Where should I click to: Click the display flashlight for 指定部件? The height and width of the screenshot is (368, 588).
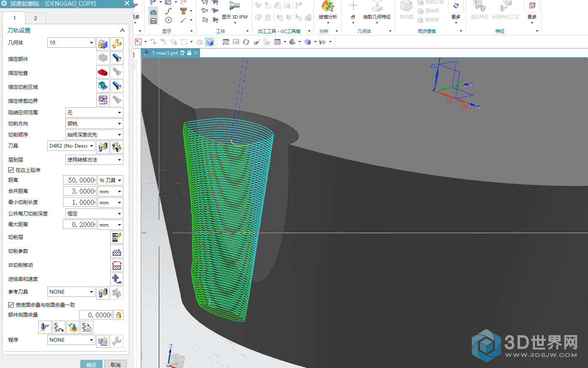point(117,58)
